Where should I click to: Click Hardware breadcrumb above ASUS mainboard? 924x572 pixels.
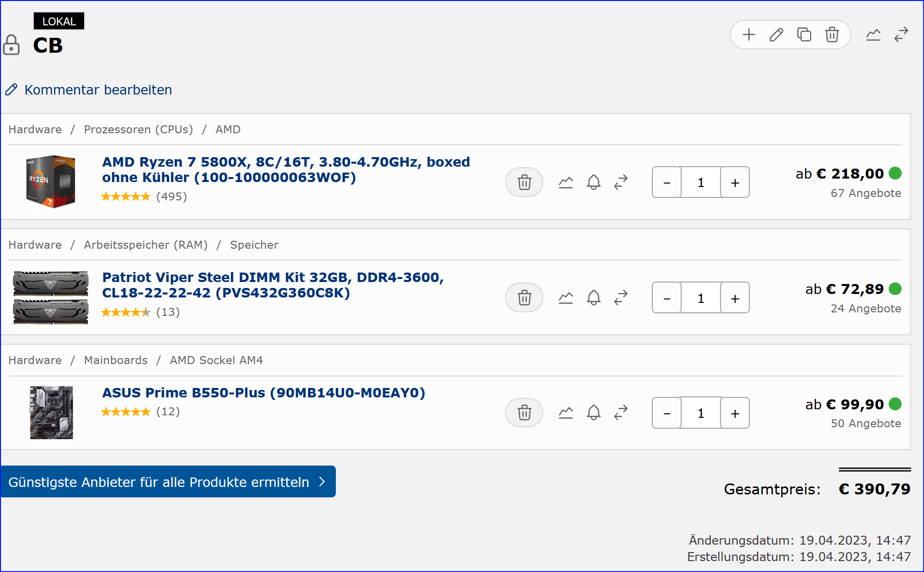pyautogui.click(x=35, y=360)
